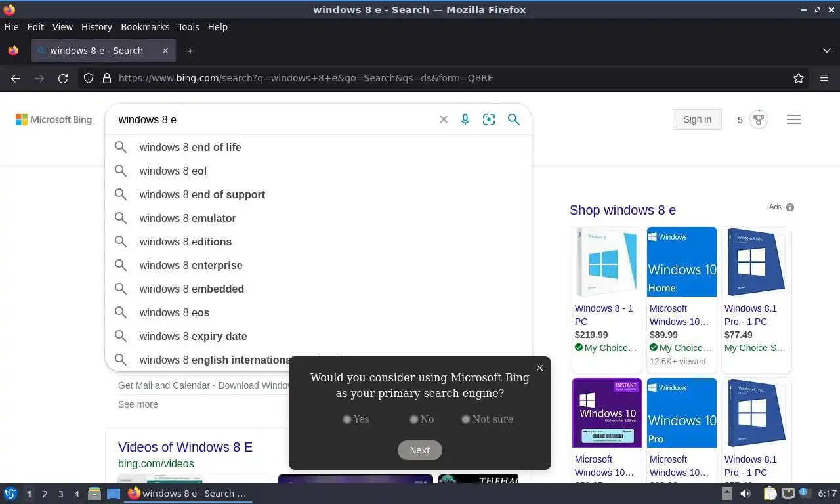Open the Edit menu

pyautogui.click(x=35, y=27)
